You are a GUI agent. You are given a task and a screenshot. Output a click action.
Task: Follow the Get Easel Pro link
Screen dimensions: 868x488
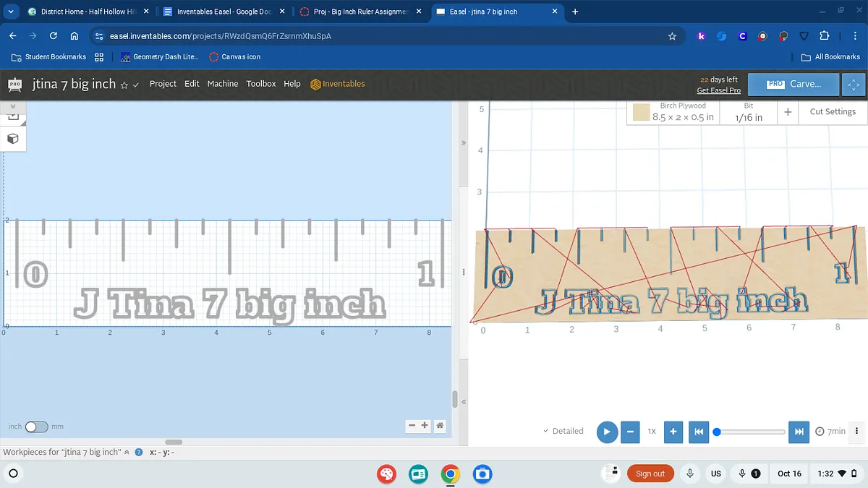pyautogui.click(x=718, y=90)
